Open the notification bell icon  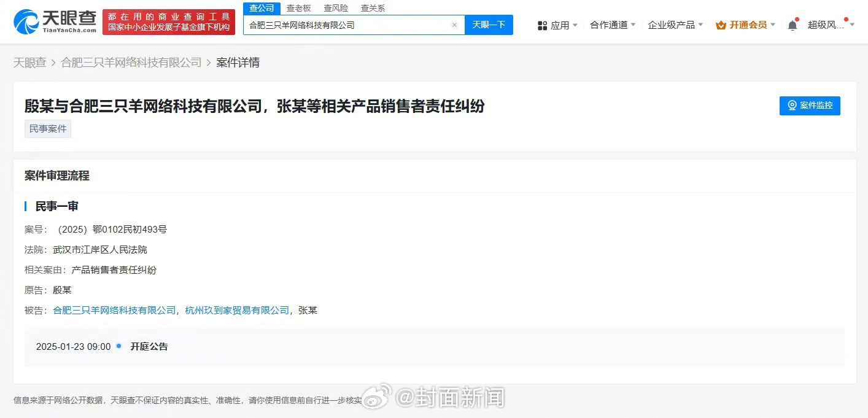[792, 25]
